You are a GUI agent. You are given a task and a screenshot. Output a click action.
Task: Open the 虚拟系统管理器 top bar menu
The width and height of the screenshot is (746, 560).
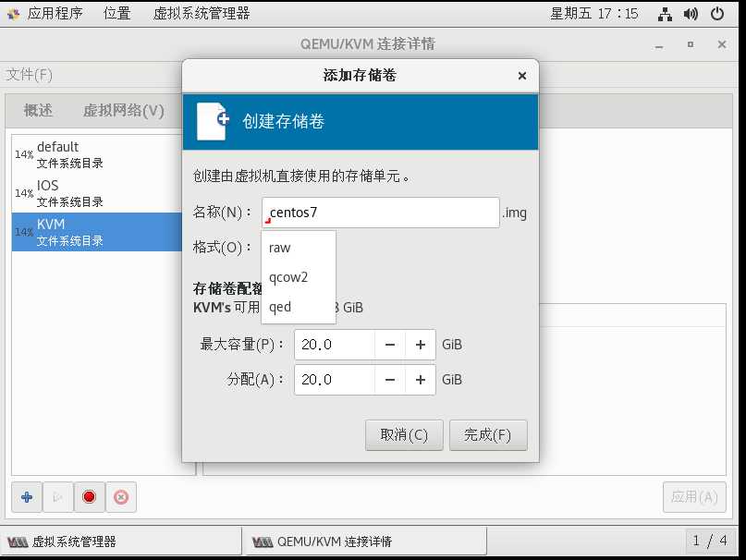coord(202,13)
